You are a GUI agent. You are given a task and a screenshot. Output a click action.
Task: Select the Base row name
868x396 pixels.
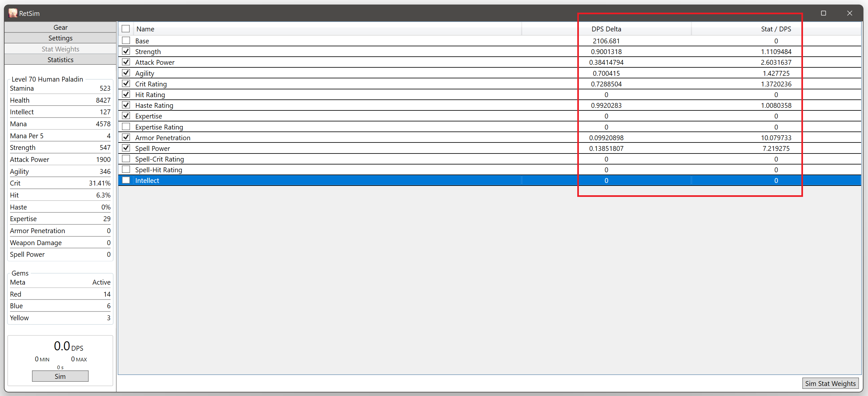[142, 41]
